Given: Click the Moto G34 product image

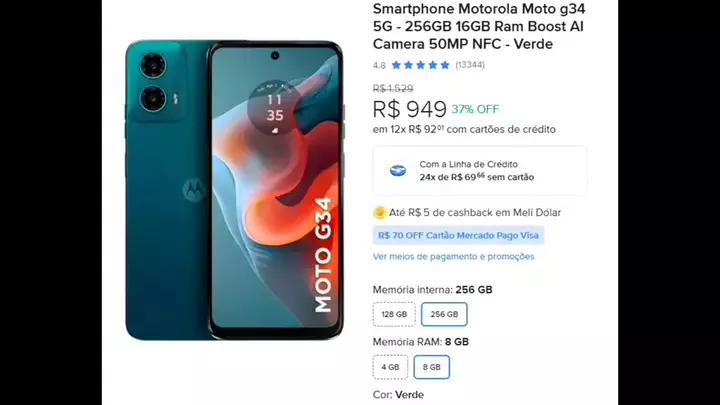Looking at the screenshot, I should click(234, 190).
